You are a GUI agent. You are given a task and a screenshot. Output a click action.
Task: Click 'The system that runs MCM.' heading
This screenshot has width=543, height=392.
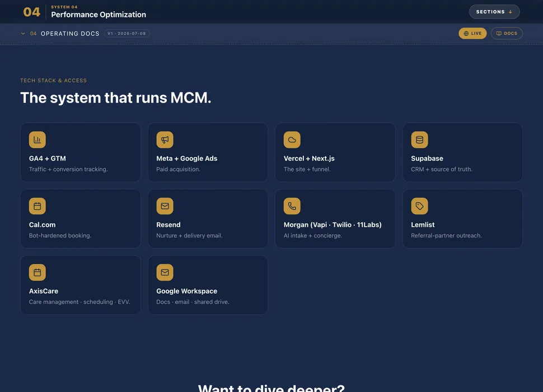pos(116,97)
